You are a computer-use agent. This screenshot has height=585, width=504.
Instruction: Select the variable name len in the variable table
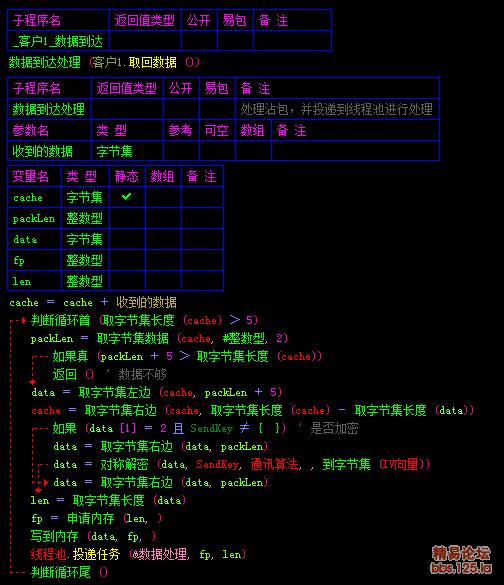[x=22, y=281]
